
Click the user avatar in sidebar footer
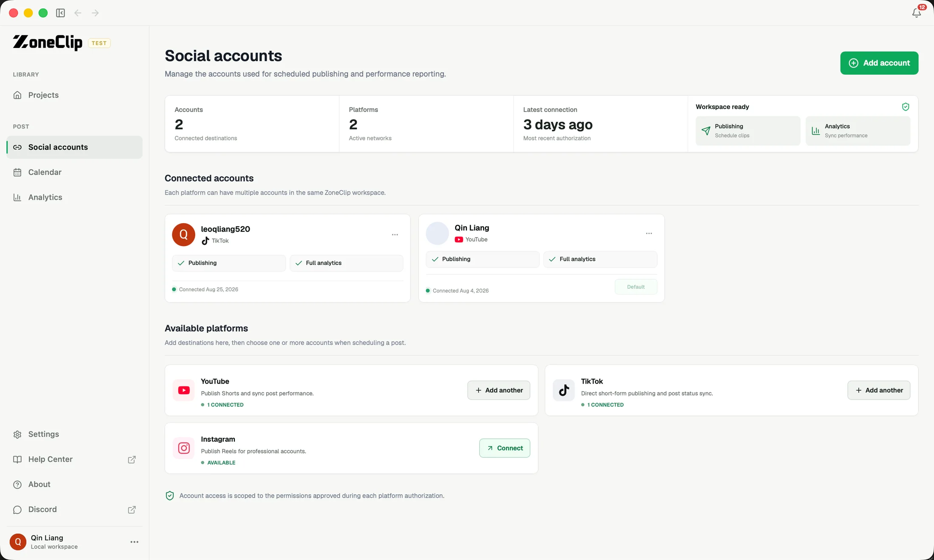(x=18, y=542)
